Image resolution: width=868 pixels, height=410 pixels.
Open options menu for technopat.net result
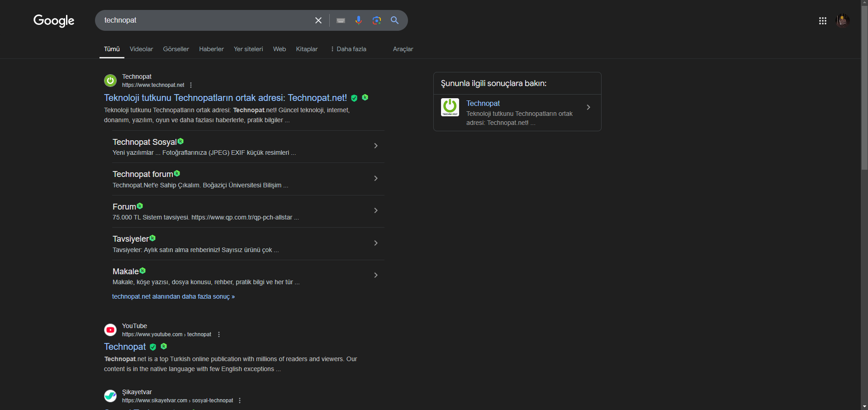pyautogui.click(x=191, y=85)
